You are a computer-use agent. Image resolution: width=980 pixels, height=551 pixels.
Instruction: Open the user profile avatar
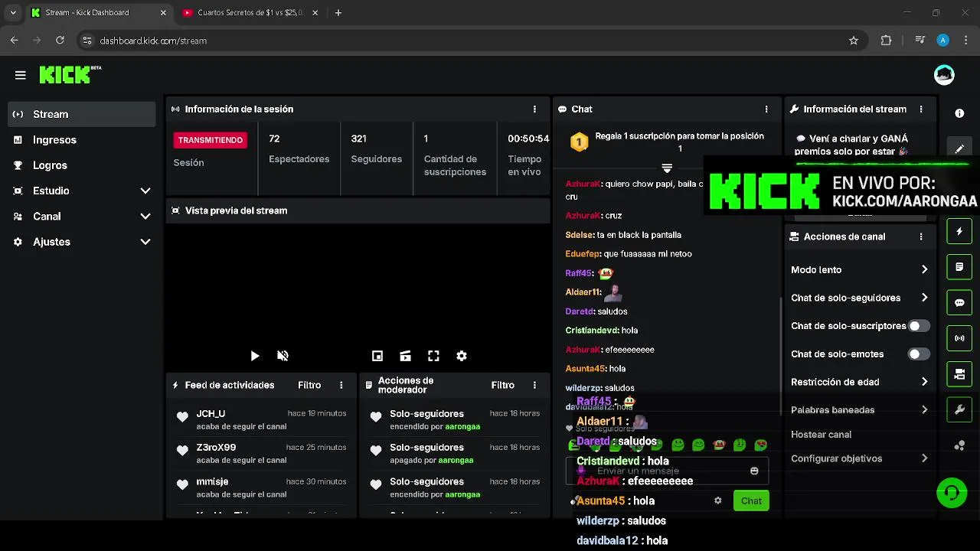[x=944, y=75]
